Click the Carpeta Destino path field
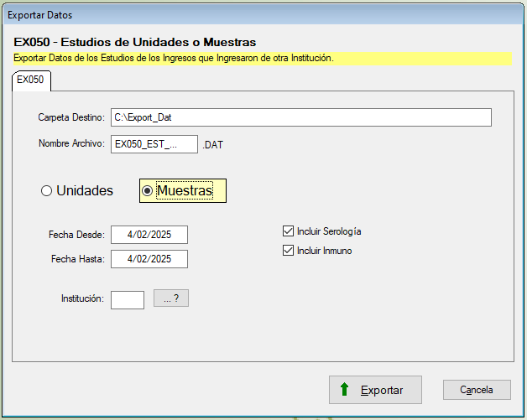527x420 pixels. (x=300, y=117)
